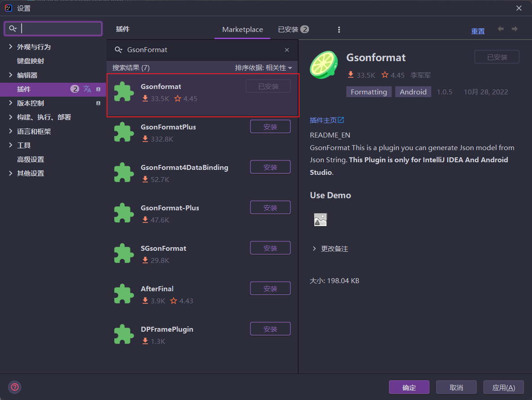Open the help question mark button

(x=14, y=387)
